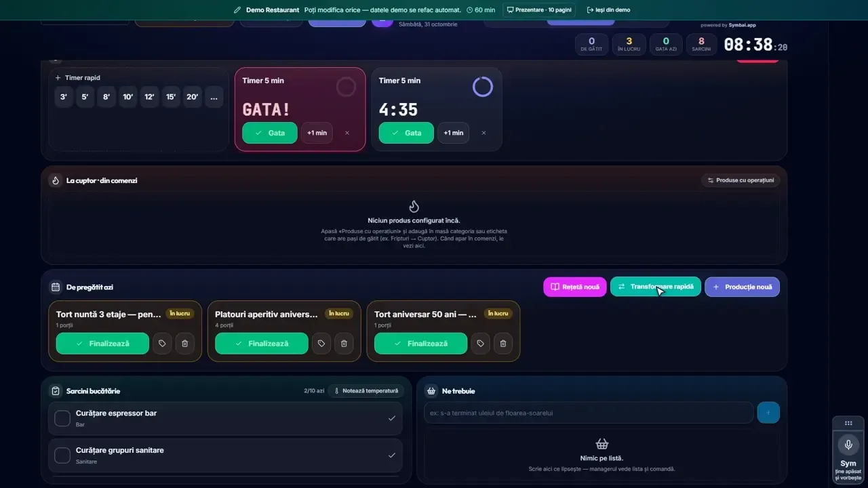Click checkmark on Curățare espressor bar row
The height and width of the screenshot is (488, 868).
(391, 418)
